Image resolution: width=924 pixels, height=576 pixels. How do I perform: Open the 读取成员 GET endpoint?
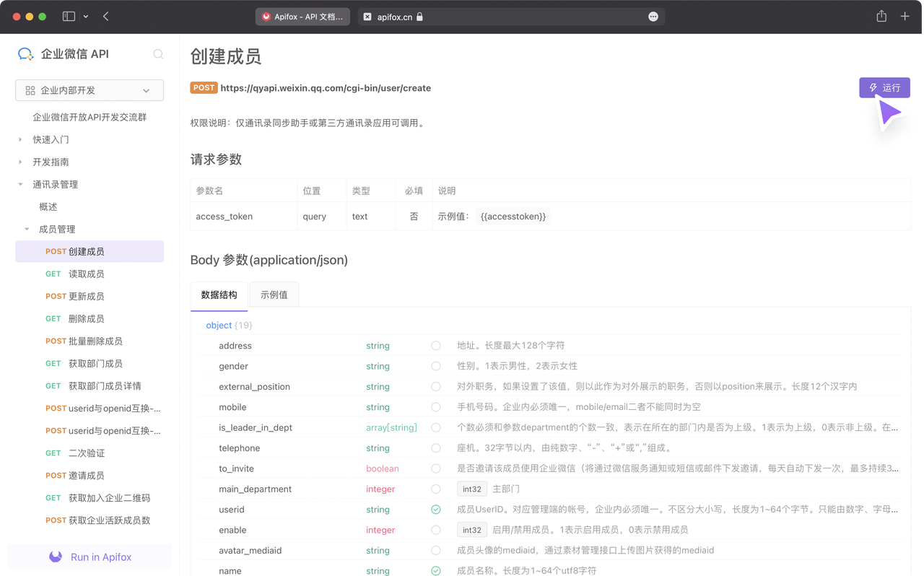tap(86, 274)
